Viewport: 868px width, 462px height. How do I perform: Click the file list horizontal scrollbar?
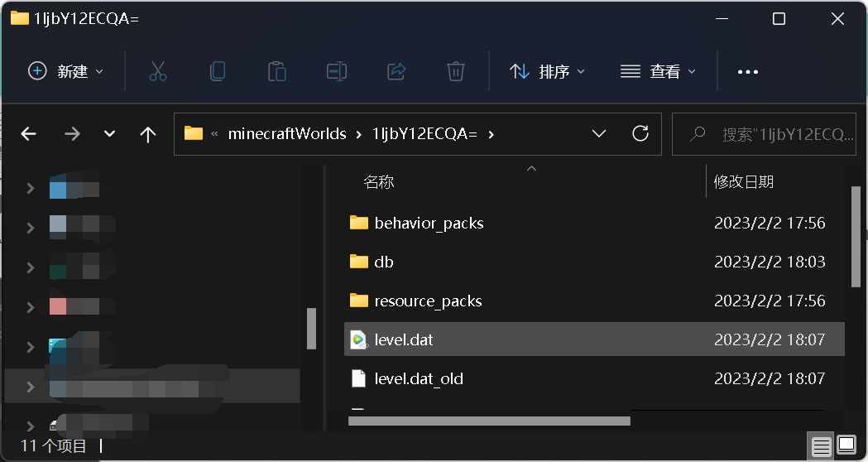(489, 421)
